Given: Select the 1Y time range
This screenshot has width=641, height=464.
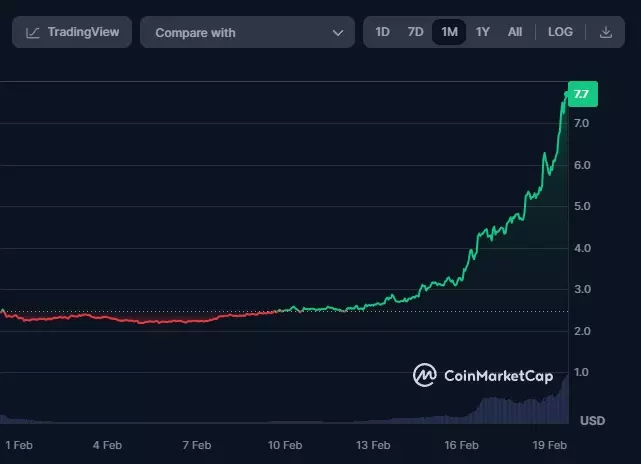Looking at the screenshot, I should pos(483,32).
